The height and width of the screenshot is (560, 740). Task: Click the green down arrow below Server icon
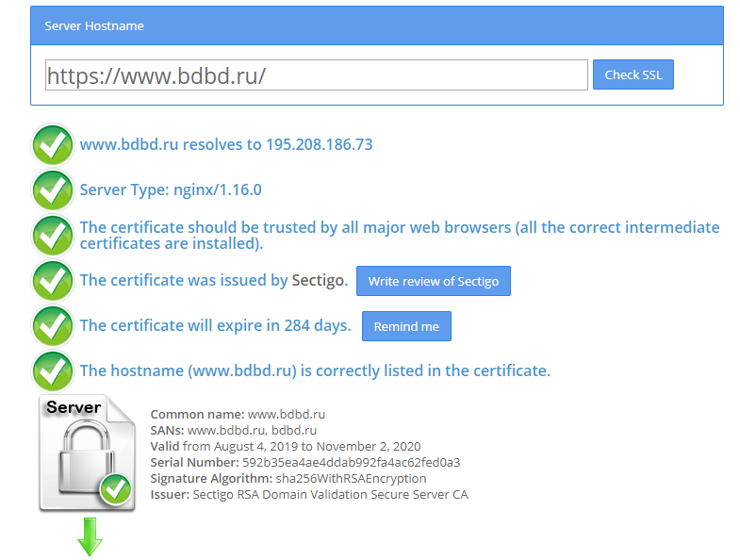pos(90,536)
